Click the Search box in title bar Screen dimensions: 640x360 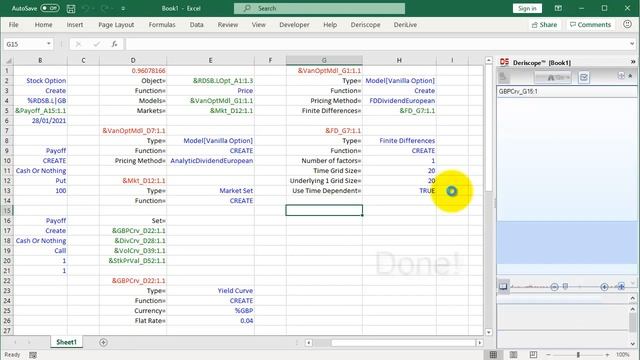tap(319, 8)
